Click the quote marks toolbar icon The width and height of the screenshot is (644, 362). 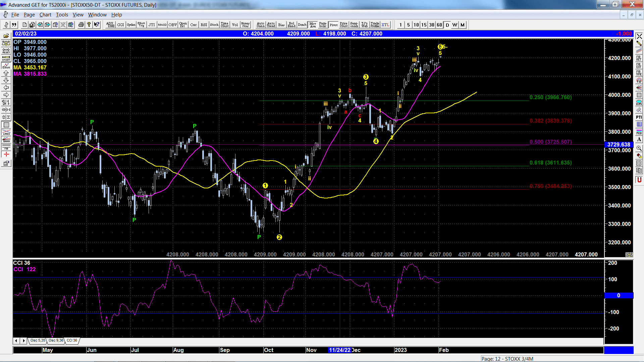(x=14, y=25)
